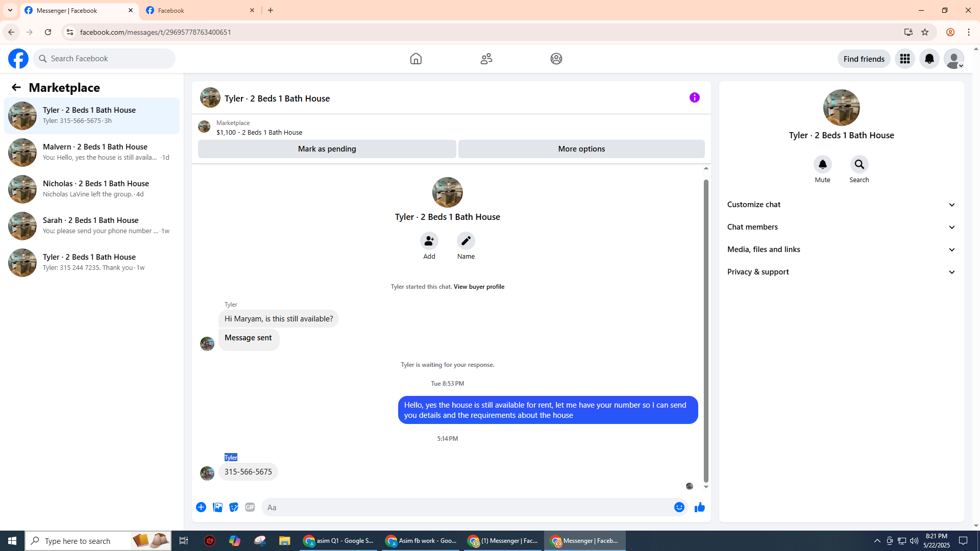Image resolution: width=980 pixels, height=551 pixels.
Task: Click More options button
Action: click(x=581, y=149)
